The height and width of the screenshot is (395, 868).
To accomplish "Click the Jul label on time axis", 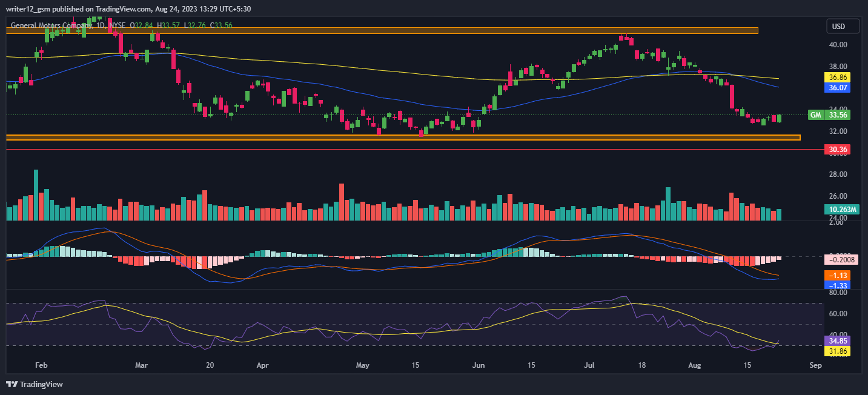I will tap(589, 366).
